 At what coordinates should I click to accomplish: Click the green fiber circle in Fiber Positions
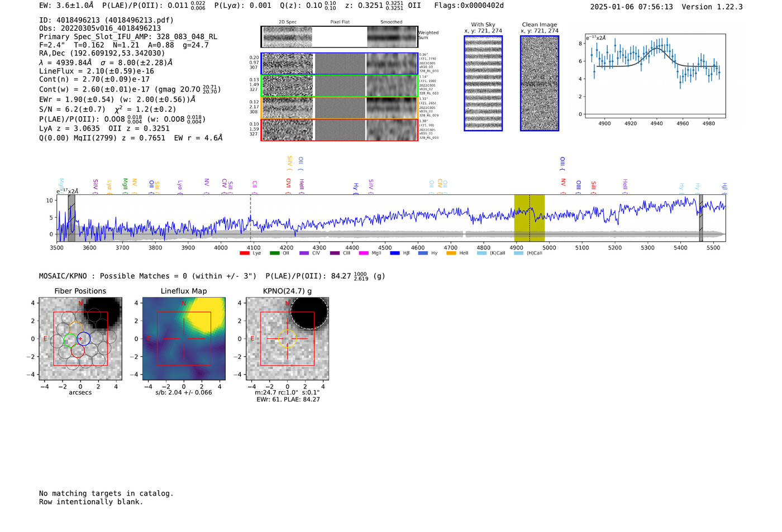pyautogui.click(x=70, y=340)
